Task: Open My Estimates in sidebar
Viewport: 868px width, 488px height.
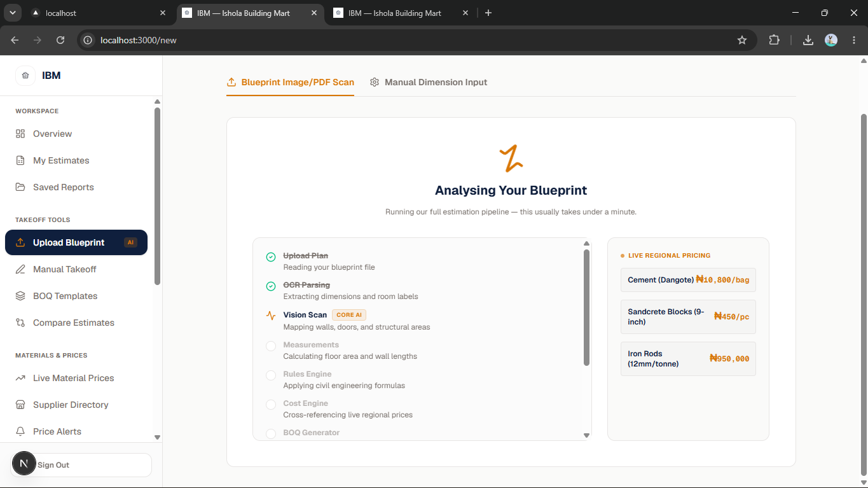Action: point(76,160)
